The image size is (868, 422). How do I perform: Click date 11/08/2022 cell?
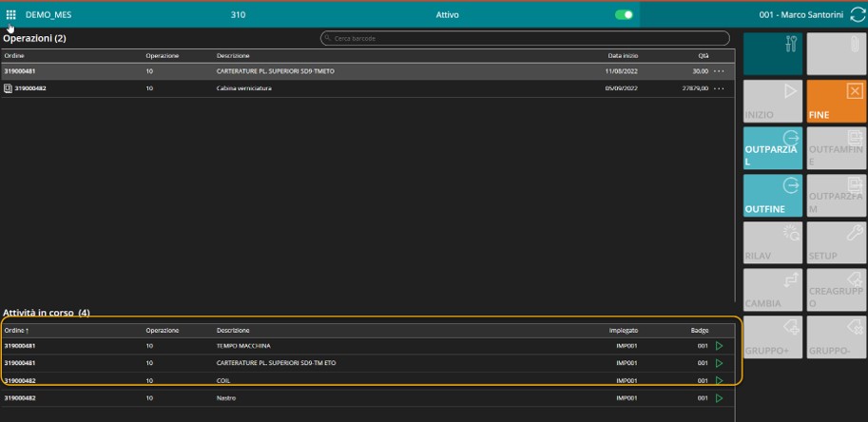point(622,71)
